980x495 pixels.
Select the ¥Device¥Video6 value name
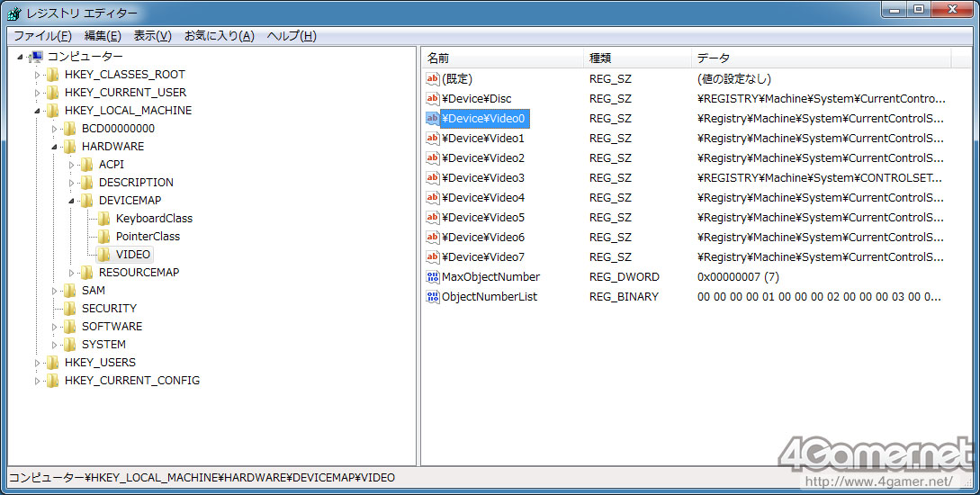click(x=483, y=238)
